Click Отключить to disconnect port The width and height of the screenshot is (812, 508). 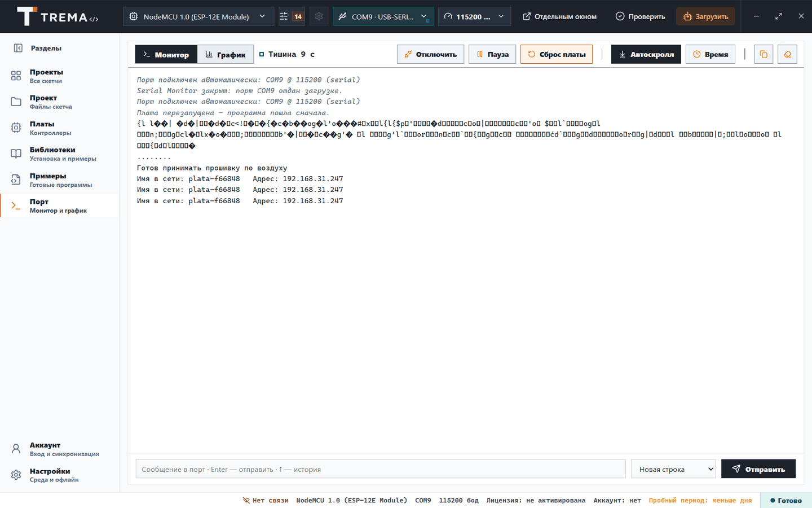click(x=431, y=54)
